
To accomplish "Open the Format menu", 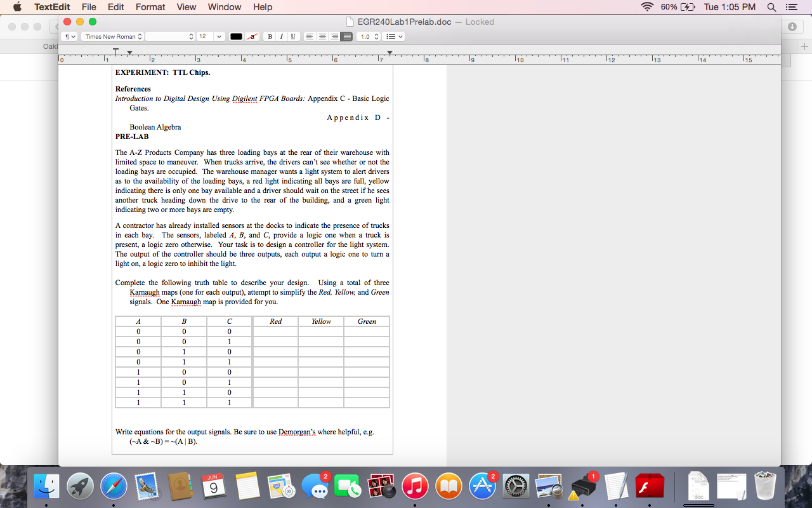I will pyautogui.click(x=150, y=7).
